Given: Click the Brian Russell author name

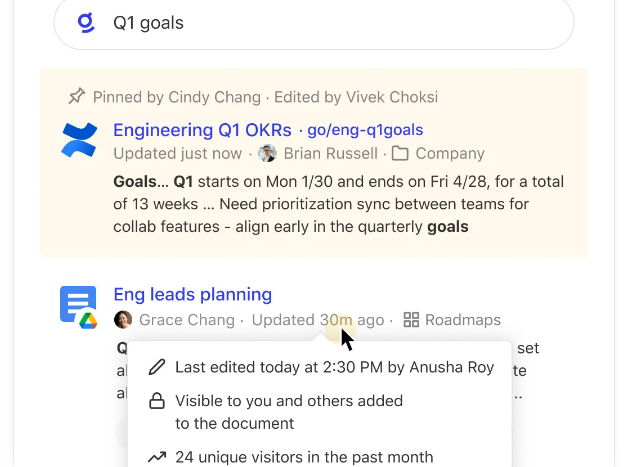Looking at the screenshot, I should (331, 154).
